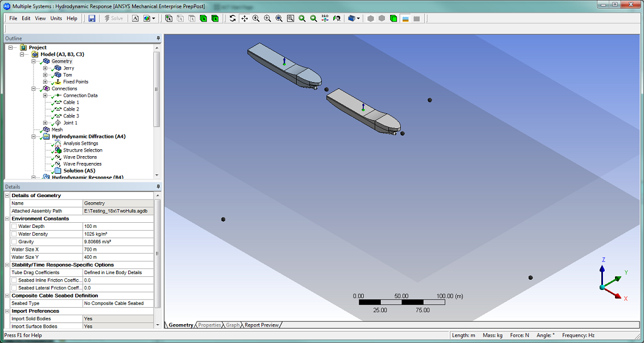644x343 pixels.
Task: Pin the Outline panel
Action: coord(158,39)
